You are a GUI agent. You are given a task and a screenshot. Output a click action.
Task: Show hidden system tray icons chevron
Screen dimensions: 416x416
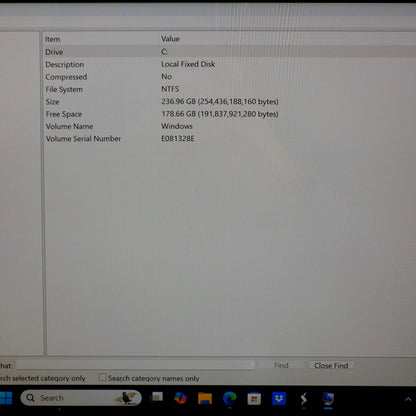coord(408,399)
